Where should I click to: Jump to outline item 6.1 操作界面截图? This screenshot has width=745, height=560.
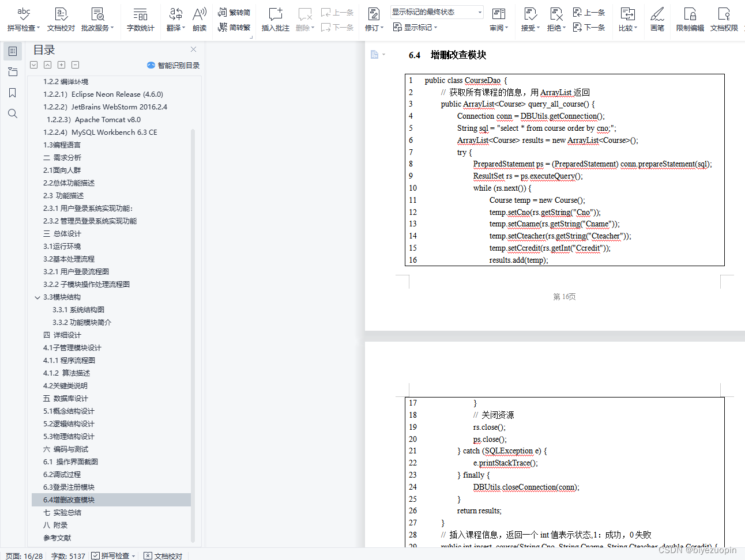pyautogui.click(x=70, y=461)
